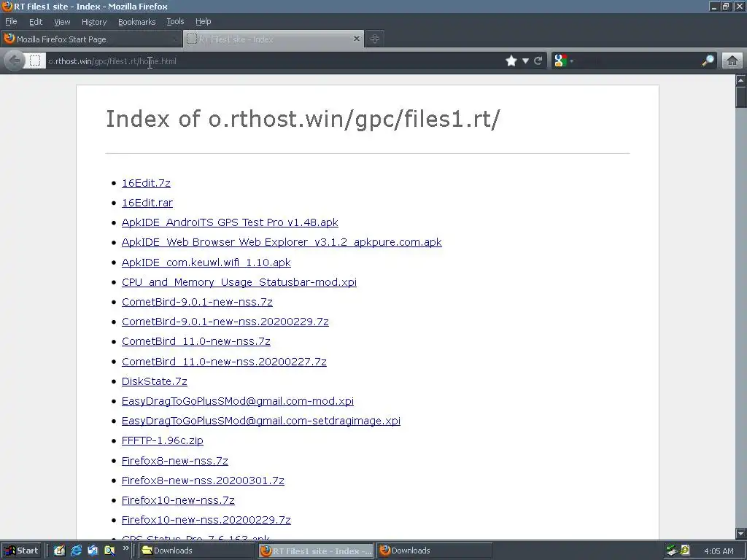Click the 4:05 AM system clock
747x560 pixels.
719,551
